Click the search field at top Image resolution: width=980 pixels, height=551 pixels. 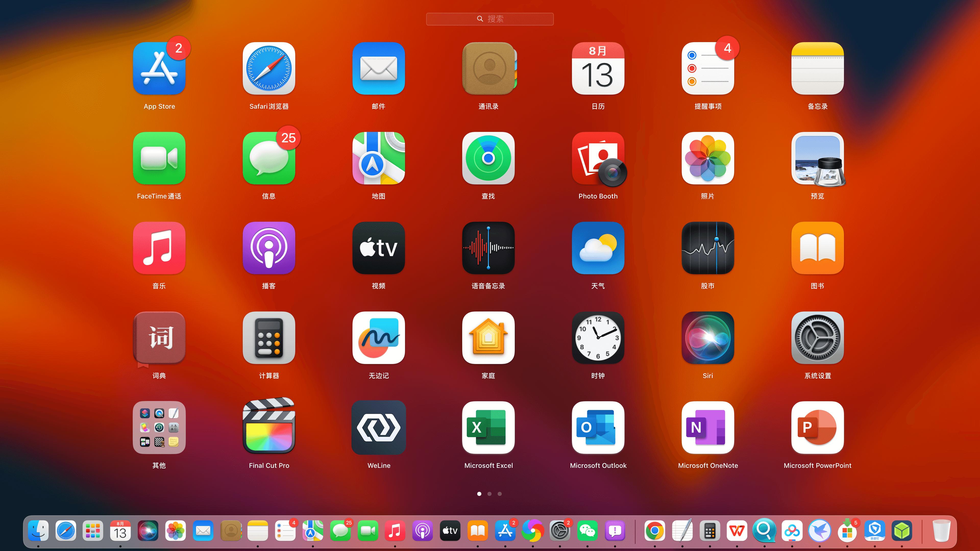(490, 18)
